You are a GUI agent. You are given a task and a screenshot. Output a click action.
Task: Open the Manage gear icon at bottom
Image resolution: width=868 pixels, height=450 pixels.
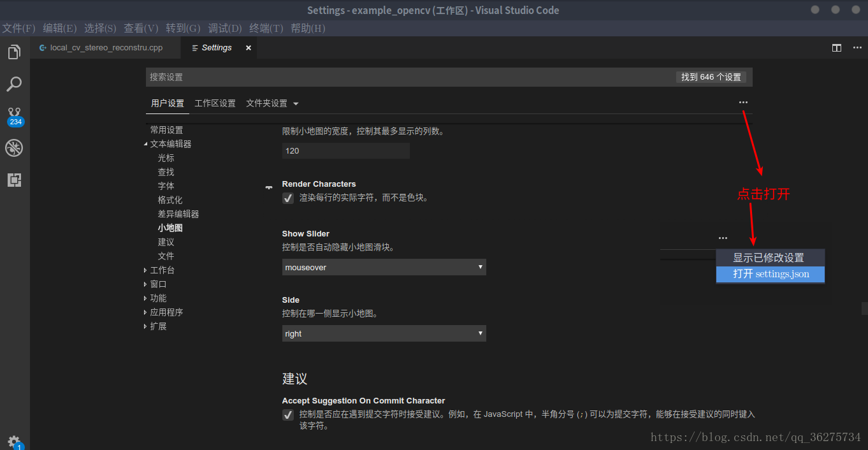pos(15,442)
